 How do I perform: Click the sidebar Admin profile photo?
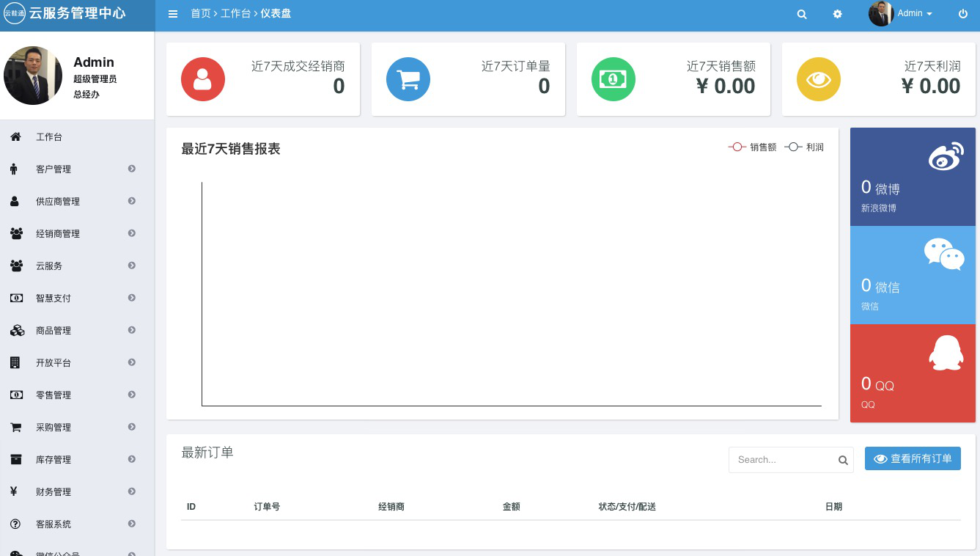(x=33, y=76)
